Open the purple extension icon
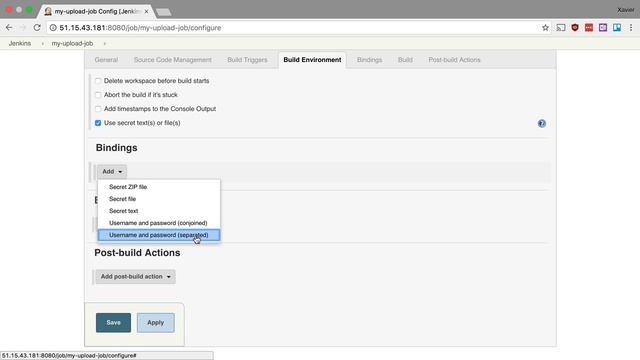This screenshot has width=640, height=360. (x=603, y=28)
